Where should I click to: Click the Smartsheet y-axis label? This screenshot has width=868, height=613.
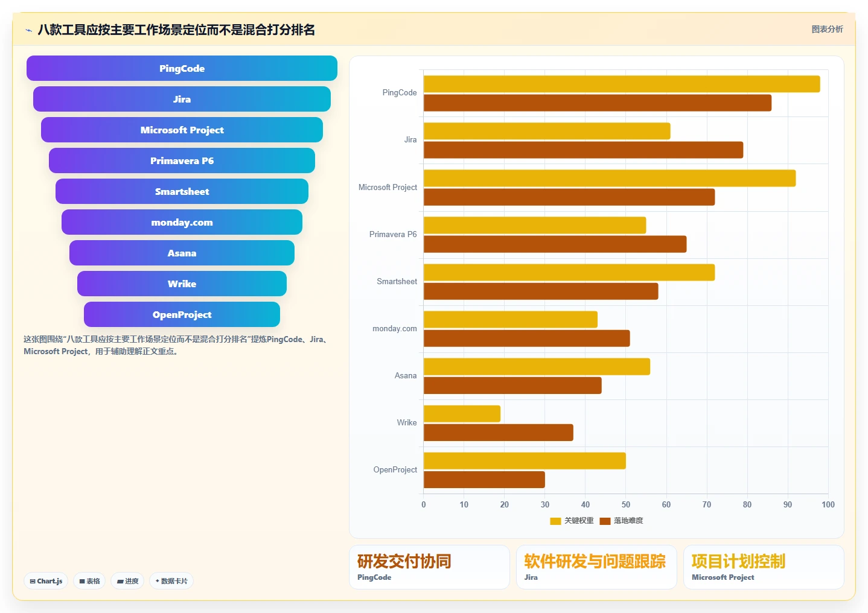click(397, 281)
